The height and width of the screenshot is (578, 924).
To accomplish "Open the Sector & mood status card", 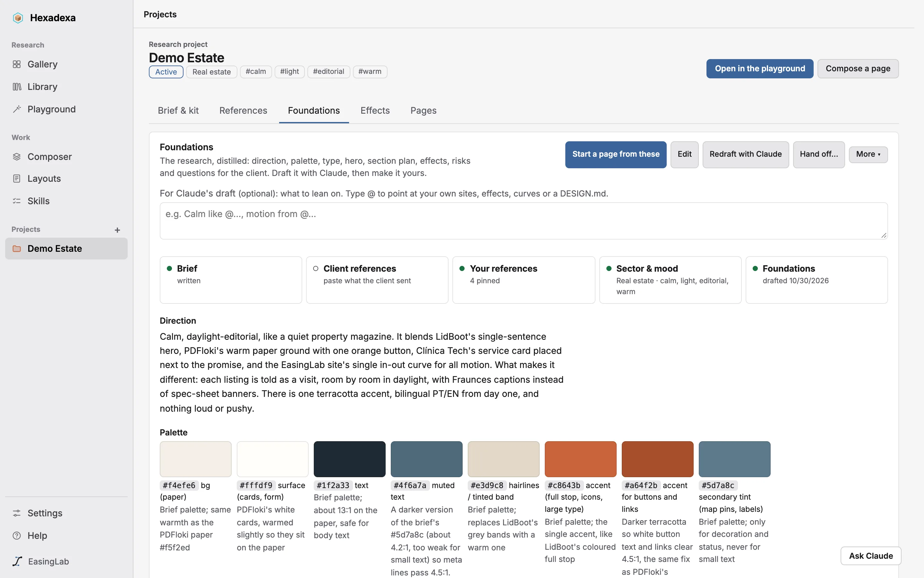I will [x=670, y=280].
